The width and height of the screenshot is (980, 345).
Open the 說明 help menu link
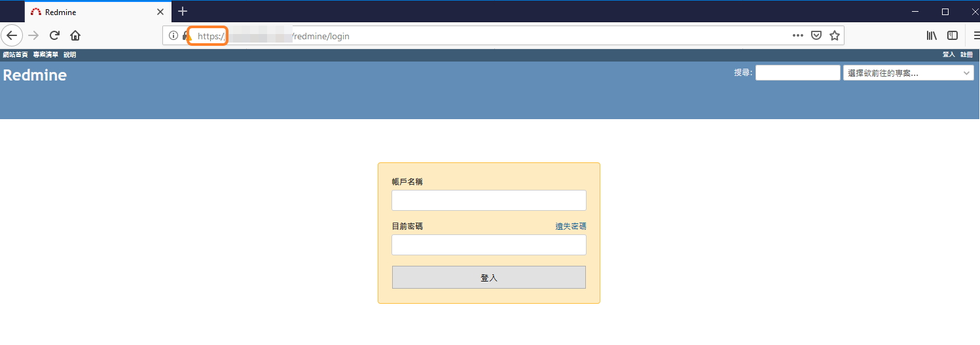[69, 55]
